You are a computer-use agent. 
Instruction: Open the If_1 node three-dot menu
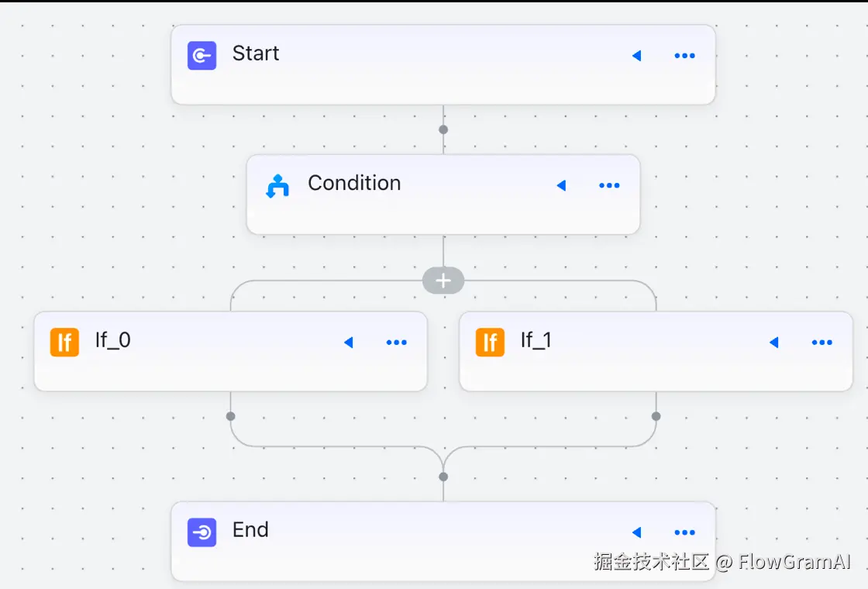click(821, 342)
